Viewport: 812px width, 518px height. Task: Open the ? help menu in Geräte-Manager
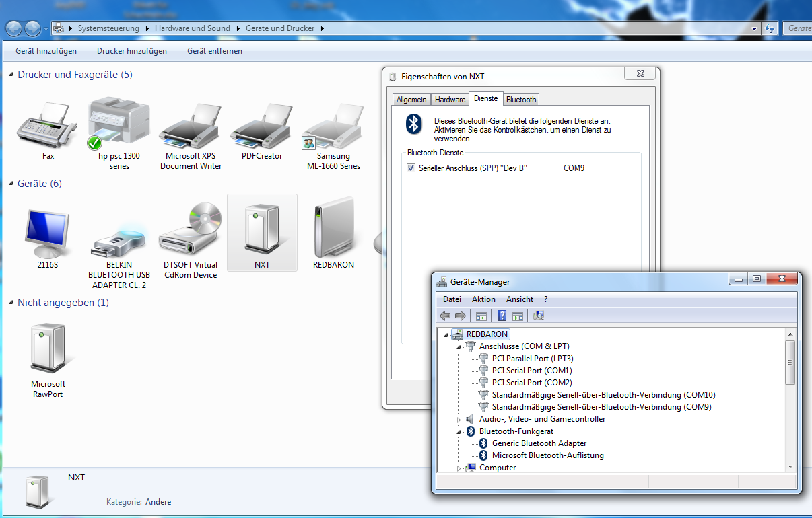pos(546,299)
